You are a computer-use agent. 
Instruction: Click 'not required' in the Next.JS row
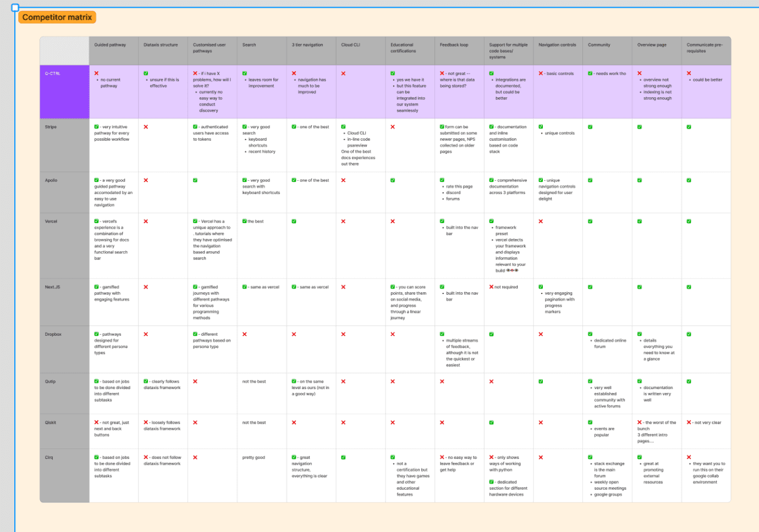pos(505,287)
